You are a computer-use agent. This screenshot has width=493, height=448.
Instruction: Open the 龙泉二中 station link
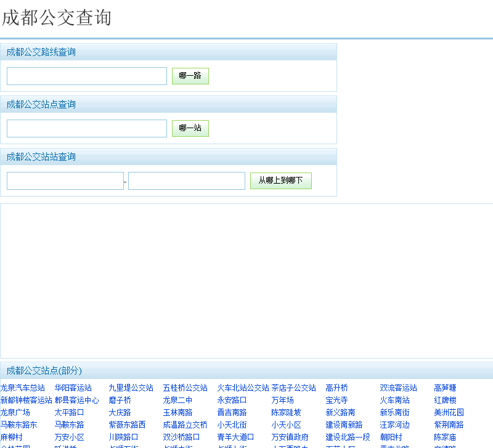tap(177, 400)
